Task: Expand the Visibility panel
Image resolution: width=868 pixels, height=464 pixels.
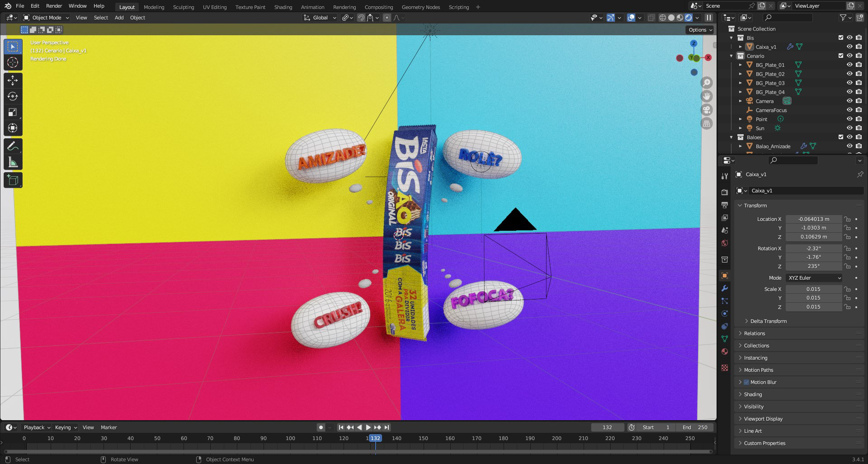Action: (754, 407)
